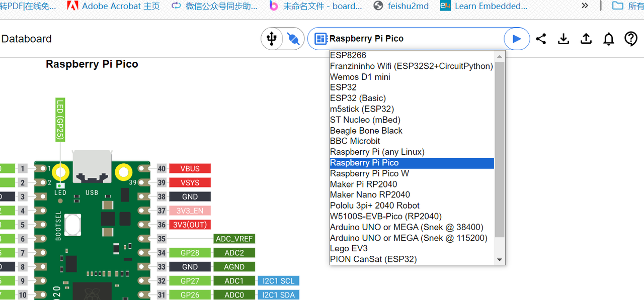Click the I2C1 SDA label
Viewport: 644px width, 300px height.
click(279, 295)
